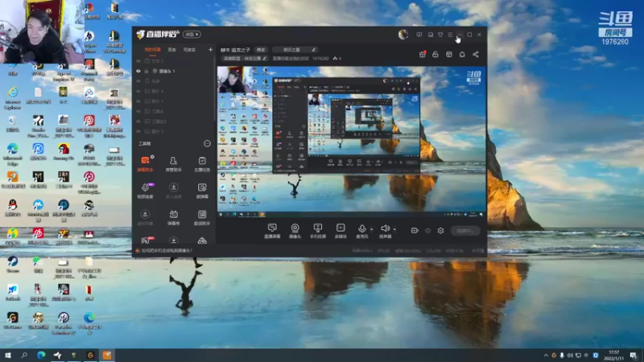The image size is (644, 362).
Task: Show the 图片 4 source layer
Action: tap(138, 91)
